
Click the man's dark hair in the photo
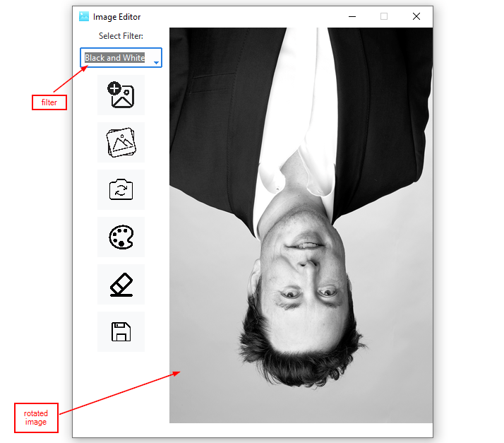(x=300, y=346)
